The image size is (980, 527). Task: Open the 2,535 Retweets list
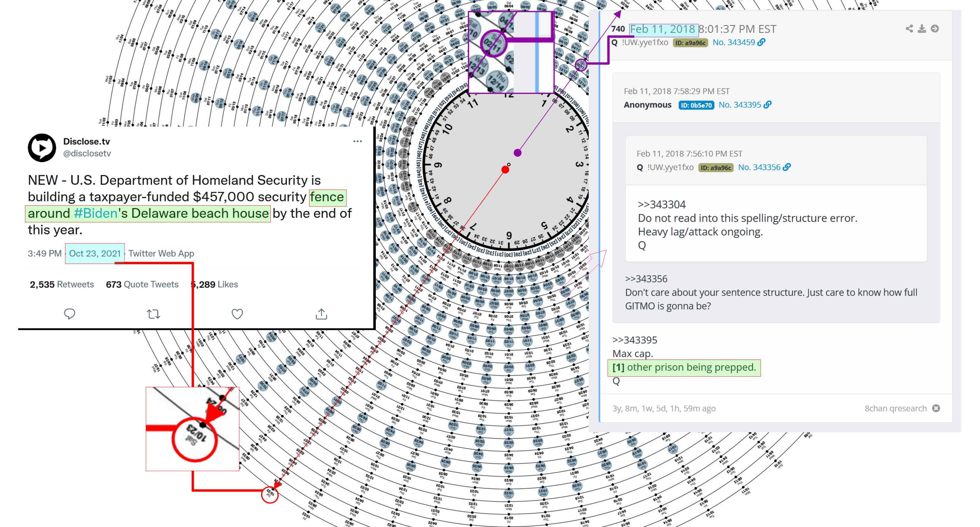[62, 284]
